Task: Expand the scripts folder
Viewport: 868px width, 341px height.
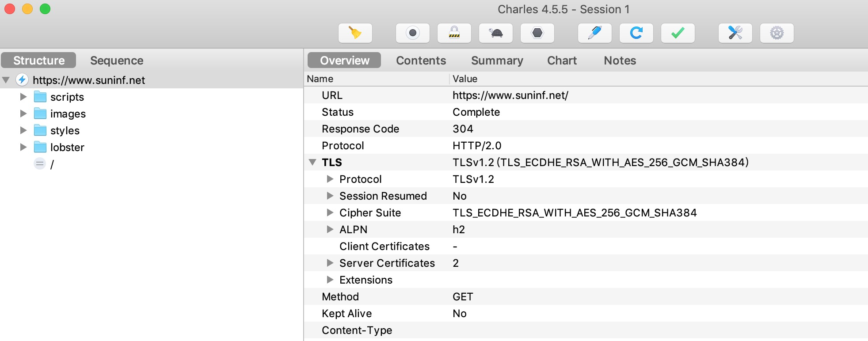Action: (x=23, y=97)
